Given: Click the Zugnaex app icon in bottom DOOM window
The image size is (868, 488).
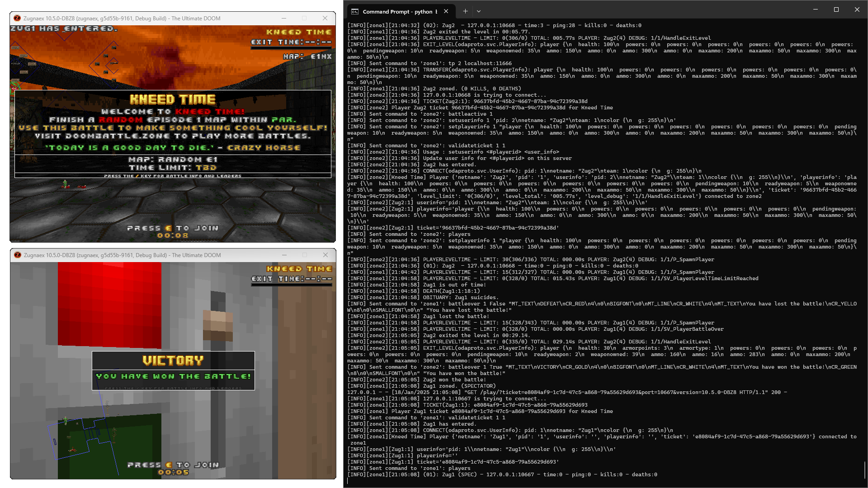Looking at the screenshot, I should [x=18, y=255].
